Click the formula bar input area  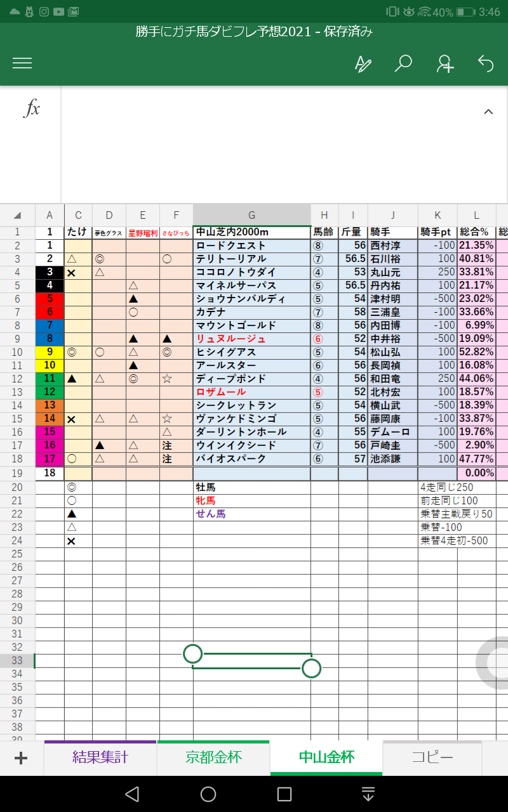284,145
